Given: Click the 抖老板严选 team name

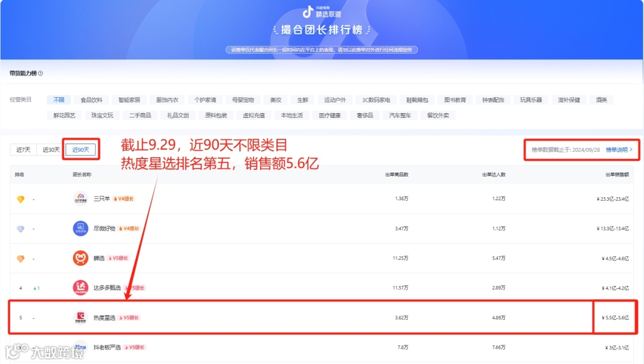Looking at the screenshot, I should pyautogui.click(x=107, y=347).
